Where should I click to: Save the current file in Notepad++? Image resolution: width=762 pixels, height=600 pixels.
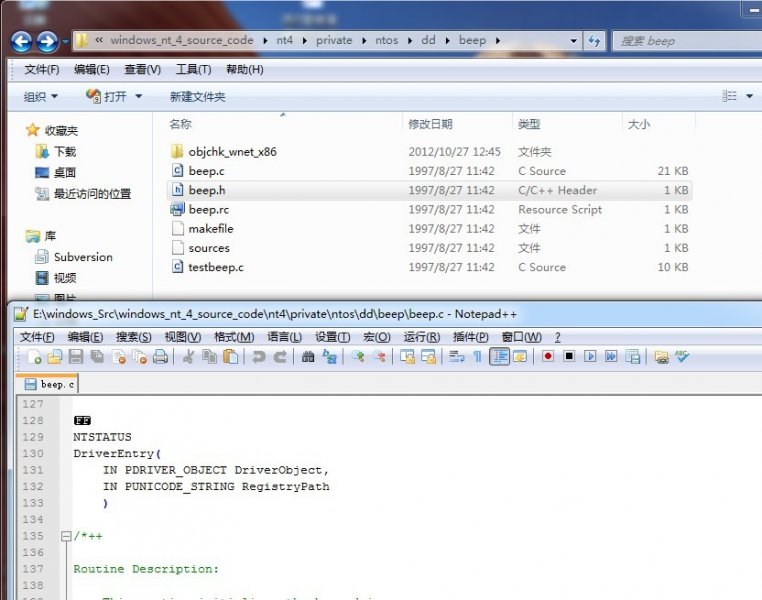tap(76, 357)
